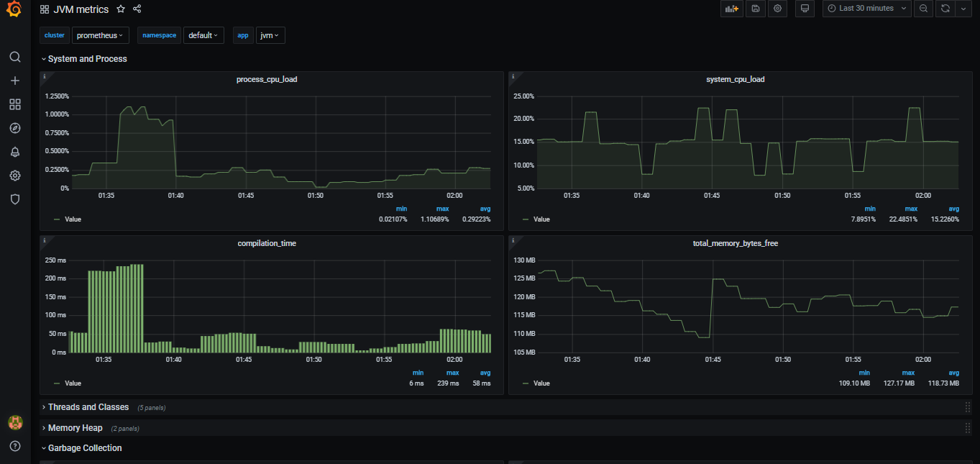Click the zoom out time range magnifier

click(x=923, y=9)
